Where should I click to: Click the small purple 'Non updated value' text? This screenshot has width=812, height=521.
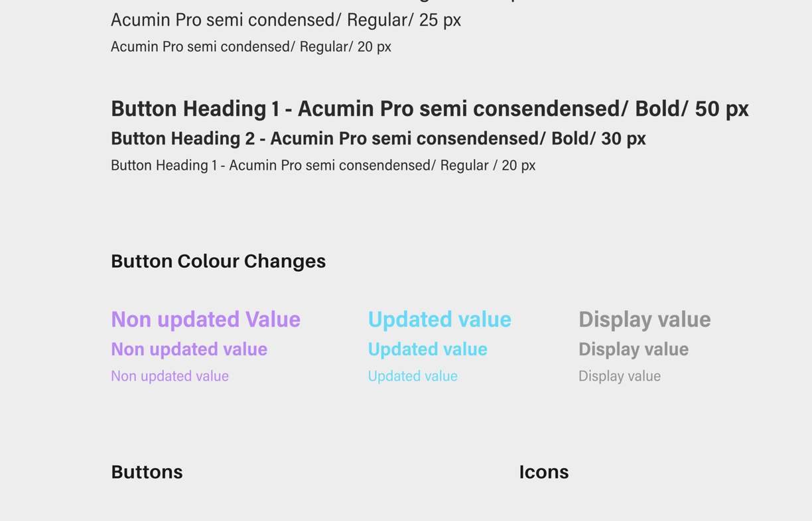coord(170,376)
